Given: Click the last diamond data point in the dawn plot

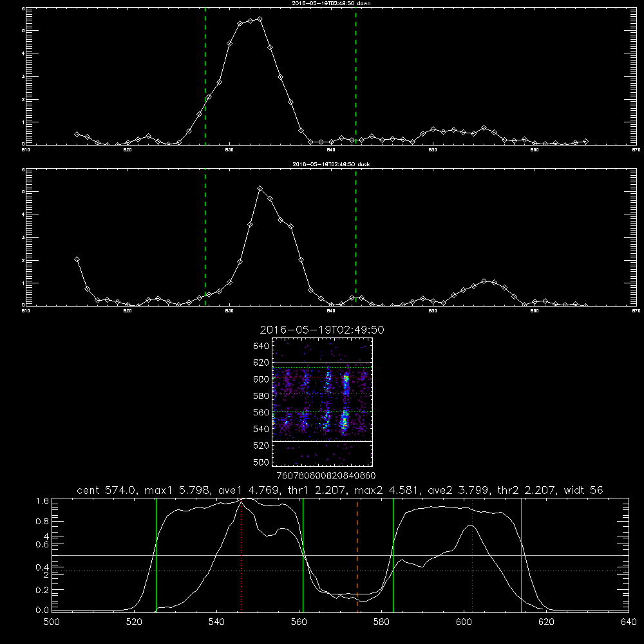Looking at the screenshot, I should coord(585,141).
